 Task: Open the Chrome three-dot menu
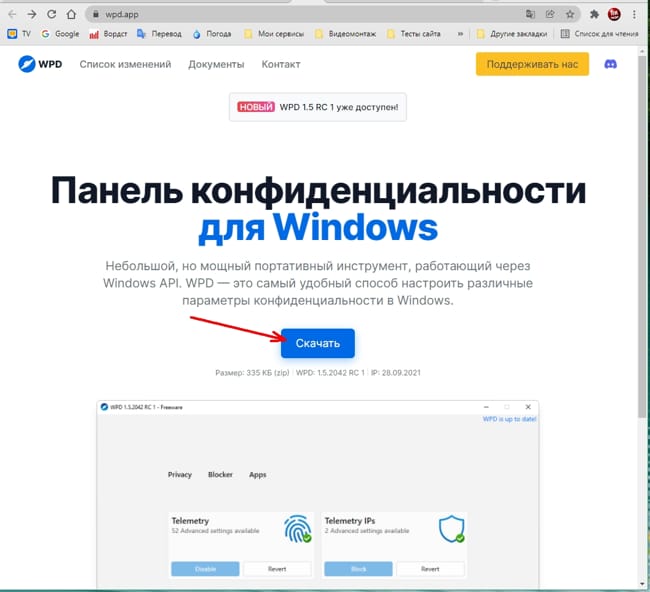pyautogui.click(x=634, y=14)
